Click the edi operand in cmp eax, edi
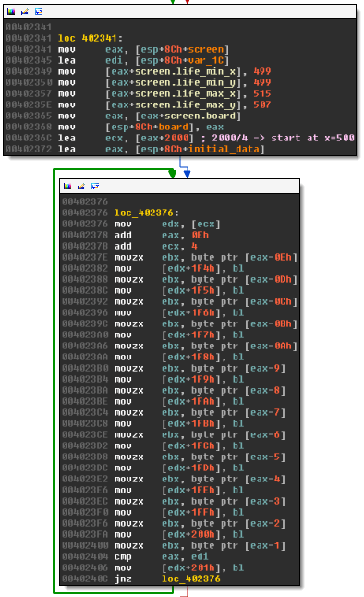364x597 pixels. (200, 556)
